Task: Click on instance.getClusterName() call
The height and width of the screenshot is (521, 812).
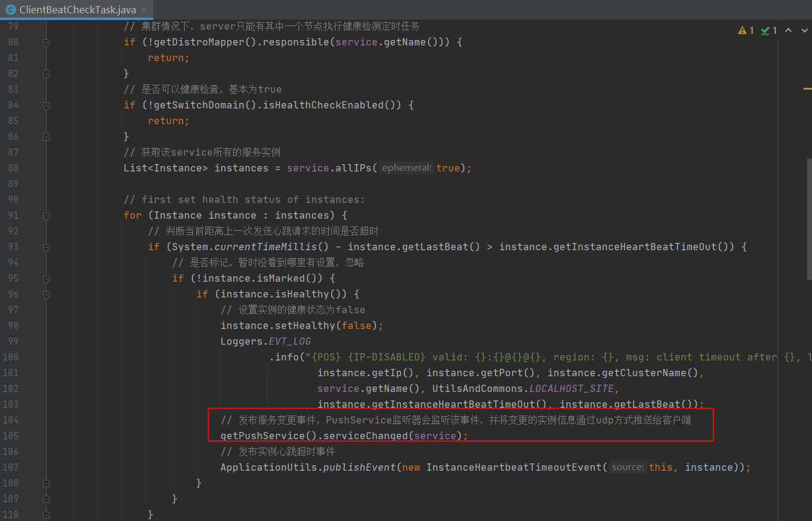Action: tap(622, 373)
